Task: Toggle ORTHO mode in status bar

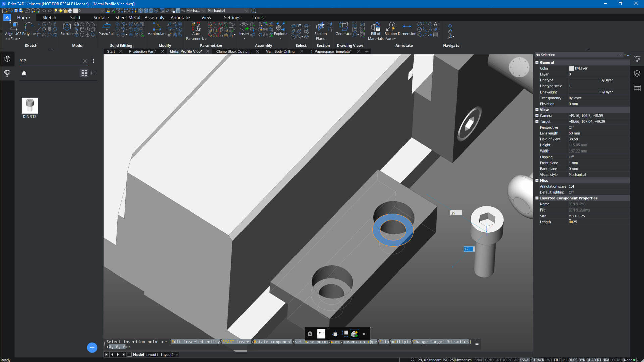Action: tap(500, 360)
